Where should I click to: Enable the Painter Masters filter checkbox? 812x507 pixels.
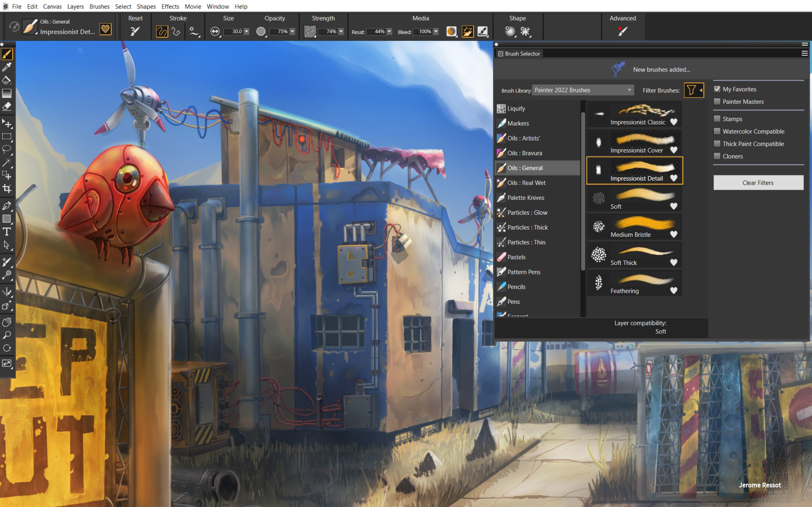click(717, 101)
